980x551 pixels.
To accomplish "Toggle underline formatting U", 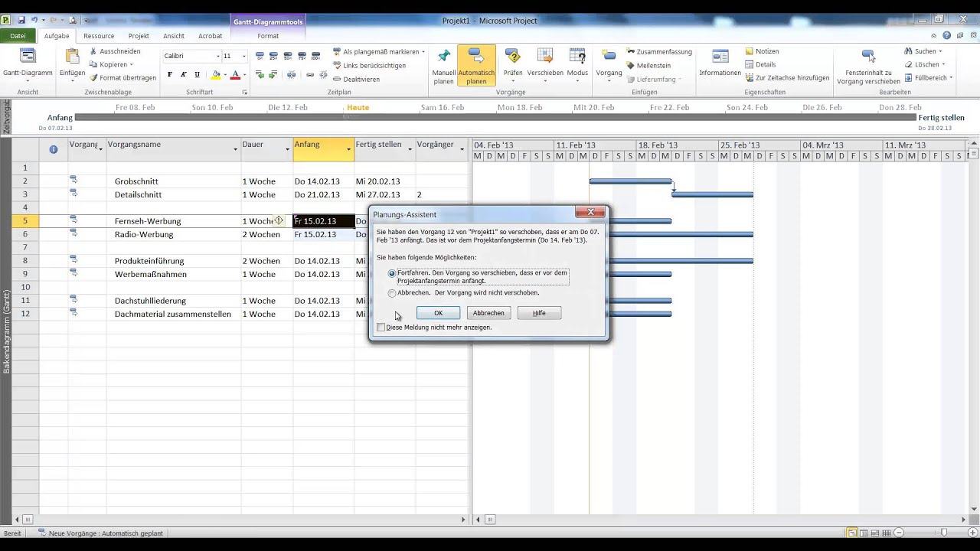I will click(198, 74).
